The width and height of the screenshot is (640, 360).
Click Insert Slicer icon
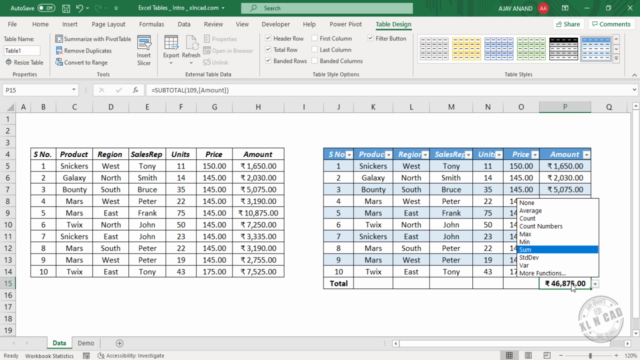(x=144, y=50)
